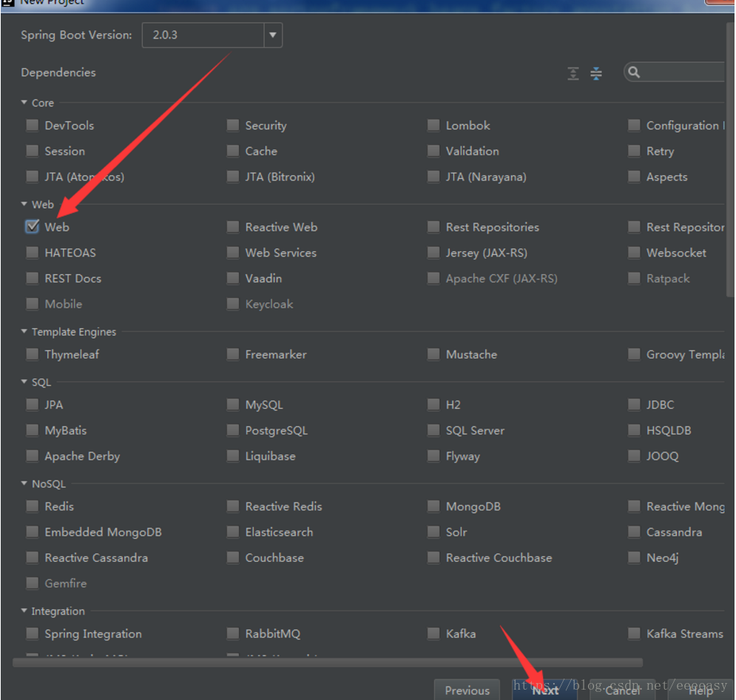The width and height of the screenshot is (736, 700).
Task: Check the Cache checkbox
Action: [x=233, y=151]
